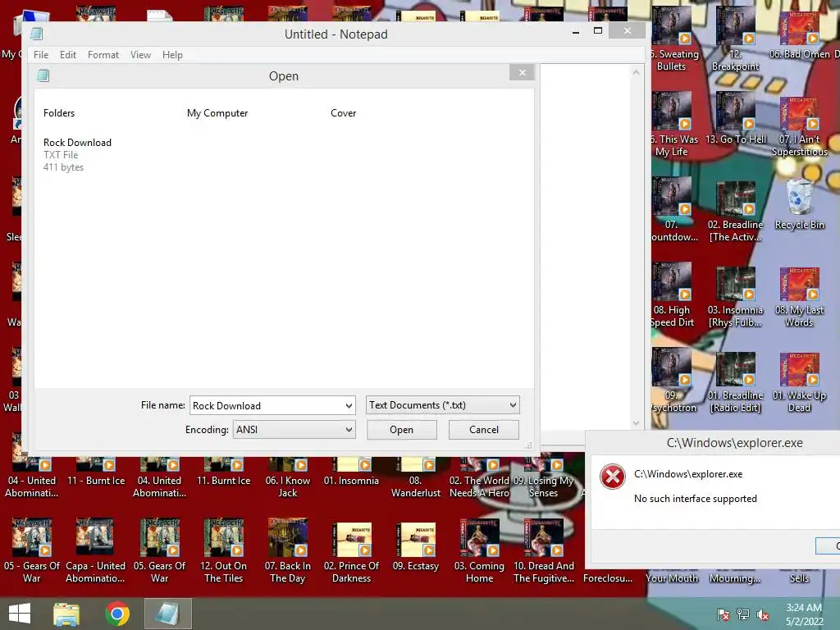This screenshot has width=840, height=630.
Task: Click the 11. Burnt Ice file label
Action: (223, 481)
